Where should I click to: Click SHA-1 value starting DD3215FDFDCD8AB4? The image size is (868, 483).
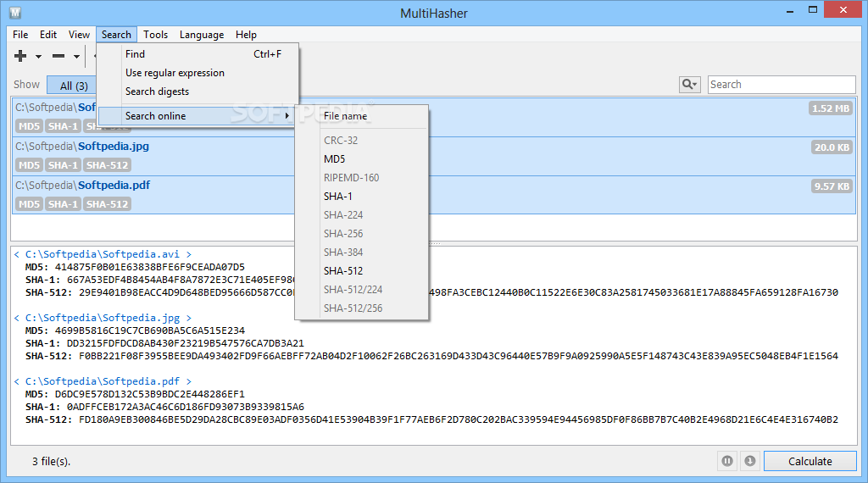pyautogui.click(x=186, y=343)
